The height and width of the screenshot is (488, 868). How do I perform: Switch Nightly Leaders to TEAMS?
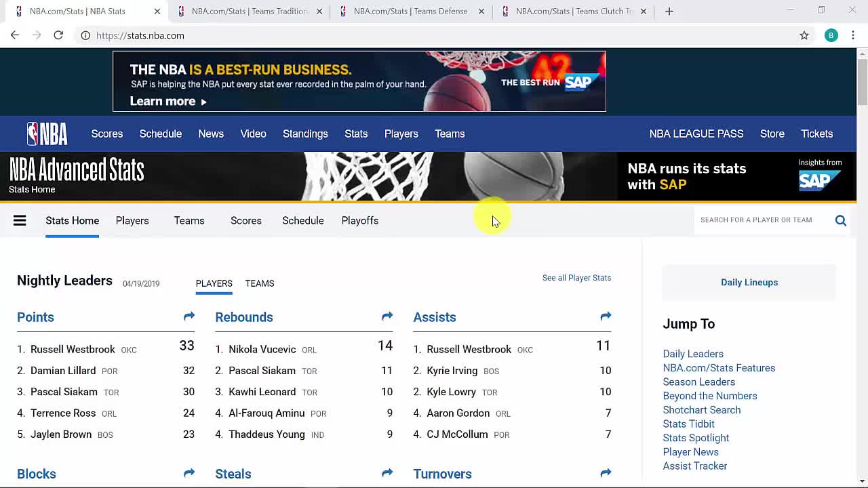[x=260, y=283]
